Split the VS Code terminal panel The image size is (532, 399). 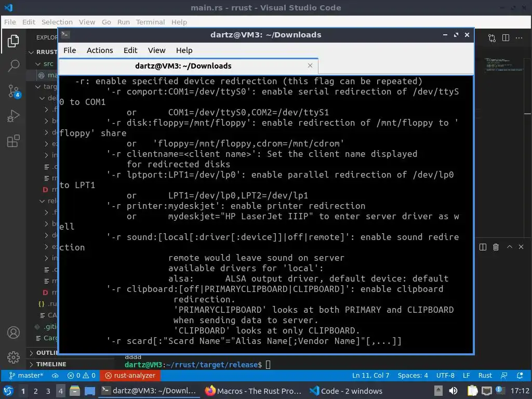point(483,247)
